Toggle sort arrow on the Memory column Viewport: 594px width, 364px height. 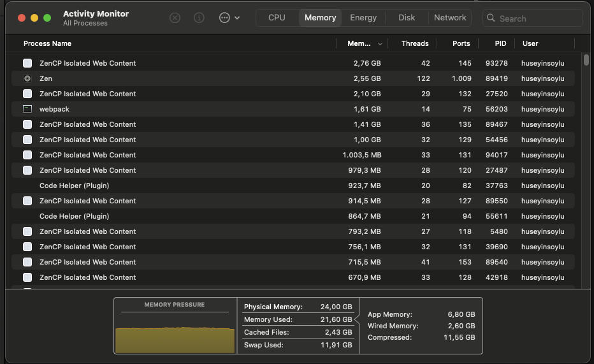[x=380, y=44]
